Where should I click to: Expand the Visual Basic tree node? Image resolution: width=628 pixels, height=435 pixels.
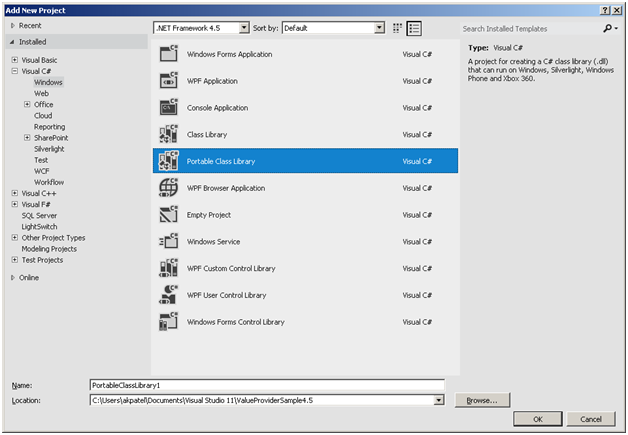pos(15,60)
